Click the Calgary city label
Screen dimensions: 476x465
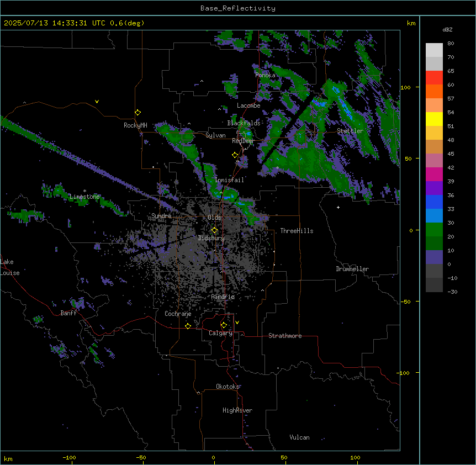[x=221, y=333]
